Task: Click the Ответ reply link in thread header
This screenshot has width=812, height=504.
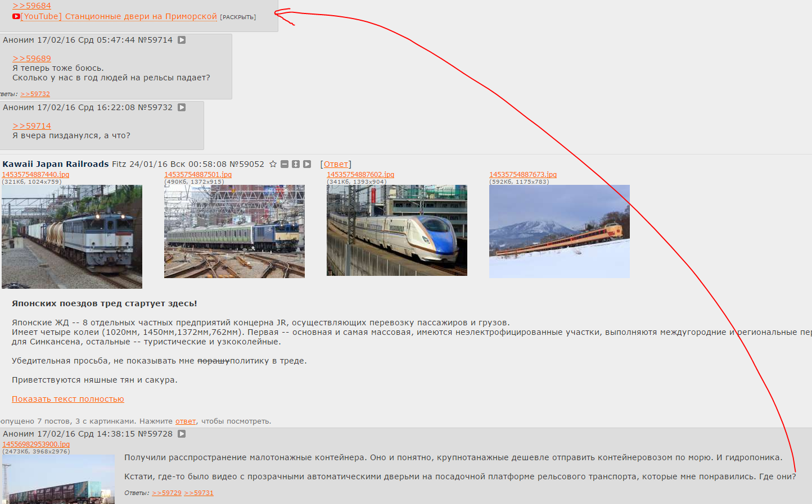Action: [336, 164]
